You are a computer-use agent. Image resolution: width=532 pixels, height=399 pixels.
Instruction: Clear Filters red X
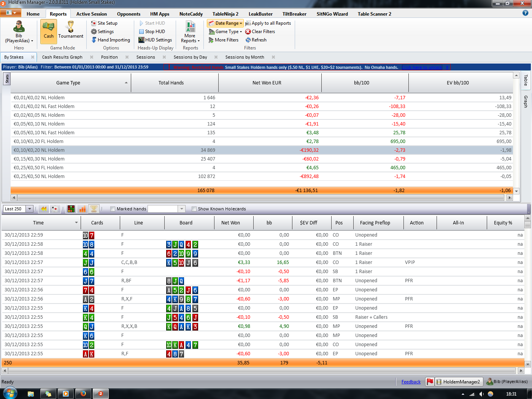260,32
